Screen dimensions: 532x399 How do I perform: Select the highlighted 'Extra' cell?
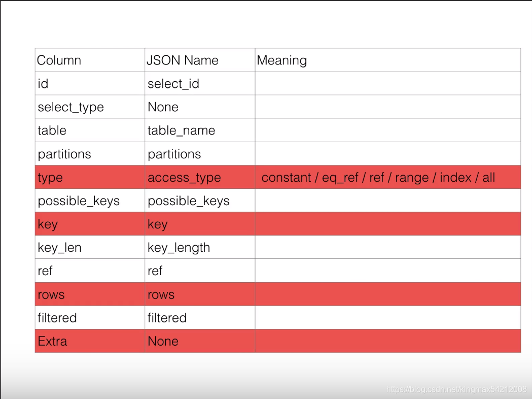tap(90, 341)
